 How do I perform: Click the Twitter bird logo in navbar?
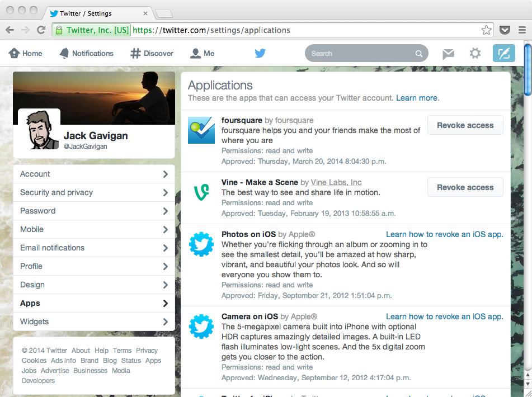pos(260,54)
